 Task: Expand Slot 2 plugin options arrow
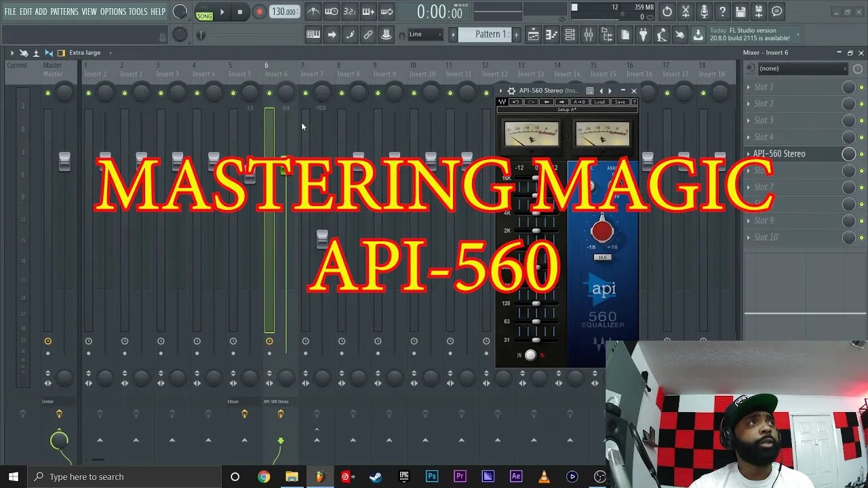(x=749, y=104)
